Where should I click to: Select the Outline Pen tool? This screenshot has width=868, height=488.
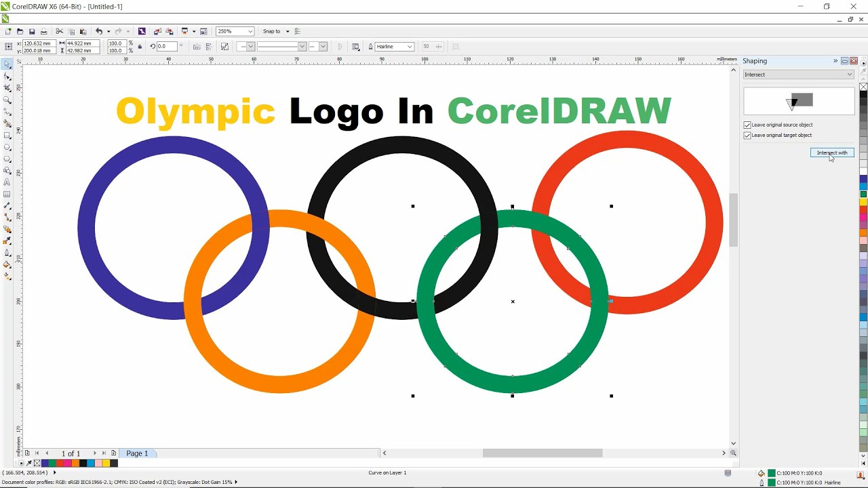pos(7,253)
